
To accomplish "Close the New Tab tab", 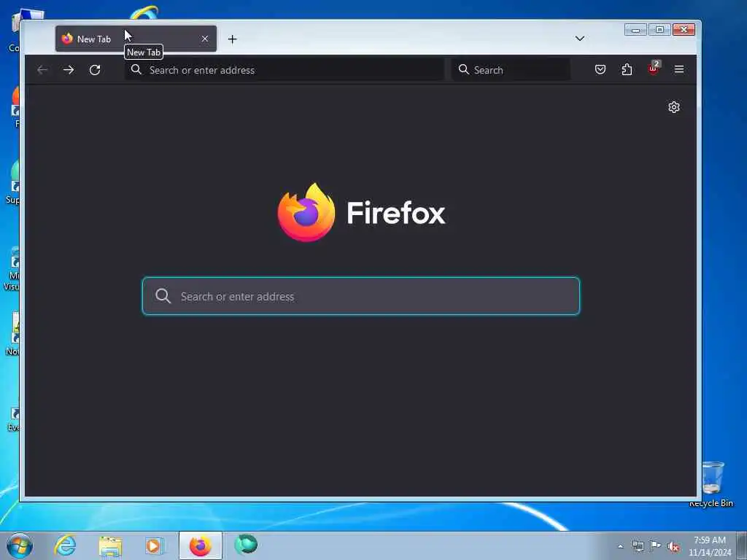I will coord(205,39).
